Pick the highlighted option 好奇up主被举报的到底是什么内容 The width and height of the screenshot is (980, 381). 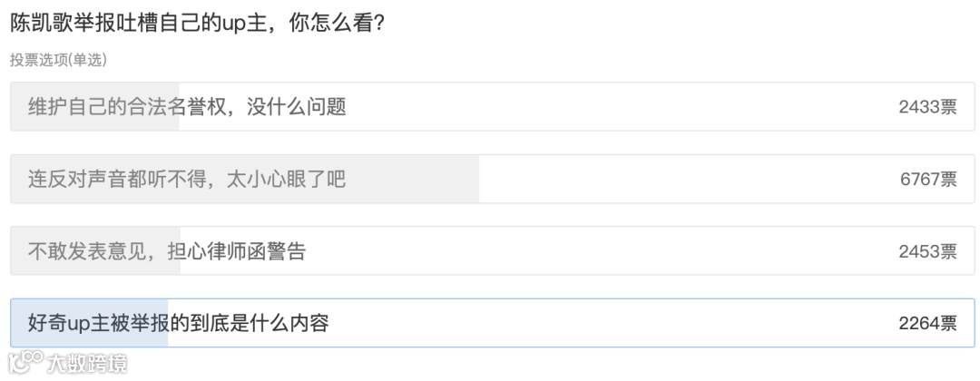[x=178, y=323]
